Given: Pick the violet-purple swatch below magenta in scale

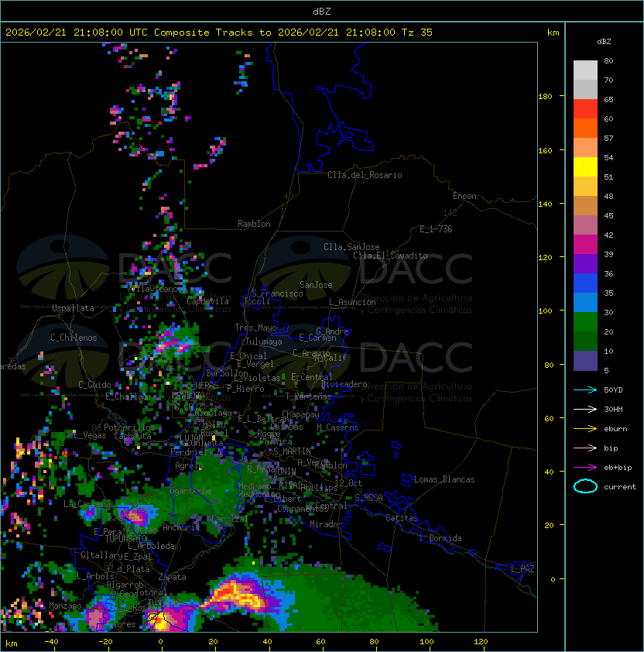Looking at the screenshot, I should [x=585, y=263].
